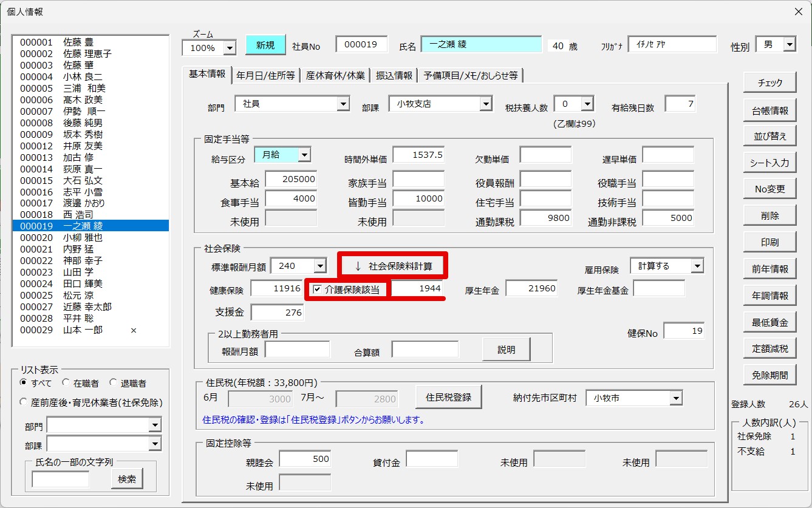812x508 pixels.
Task: Select the すべて radio button
Action: point(24,383)
